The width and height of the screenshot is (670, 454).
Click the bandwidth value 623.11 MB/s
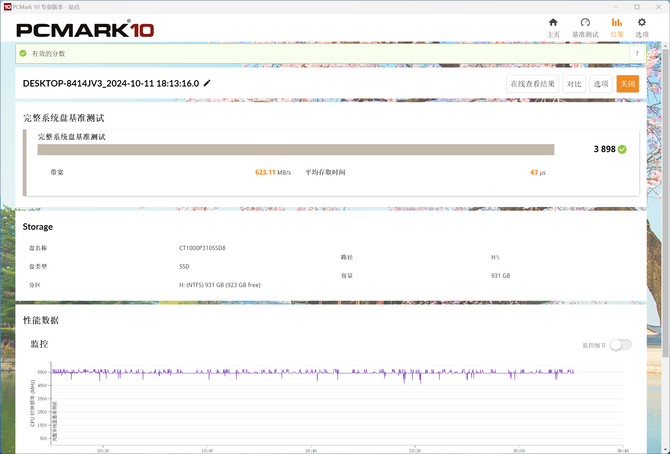(273, 172)
